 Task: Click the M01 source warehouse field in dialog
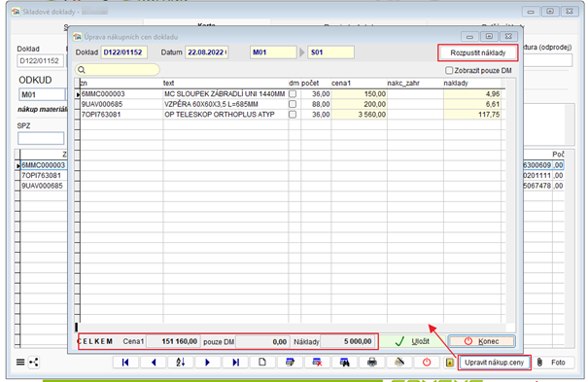pos(273,52)
